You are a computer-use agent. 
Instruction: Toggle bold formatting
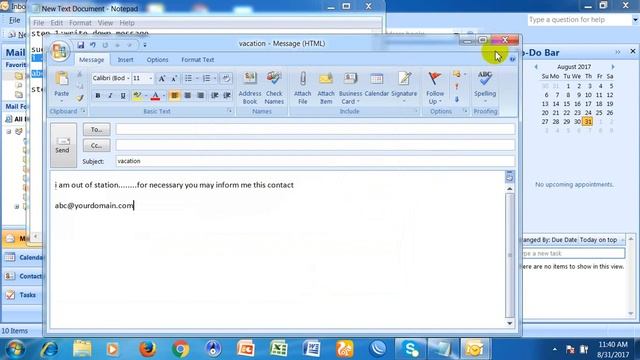[98, 96]
